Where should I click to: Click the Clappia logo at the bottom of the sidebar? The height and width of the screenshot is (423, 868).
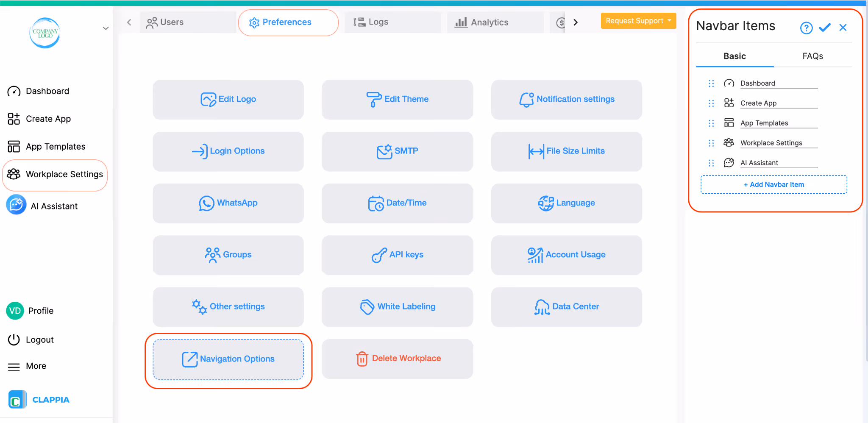pos(39,400)
